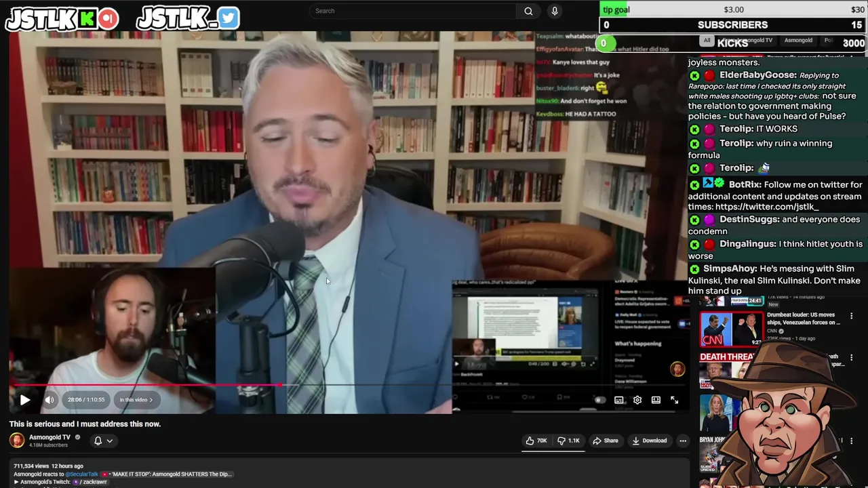Open the player settings gear
Image resolution: width=868 pixels, height=488 pixels.
pyautogui.click(x=637, y=400)
